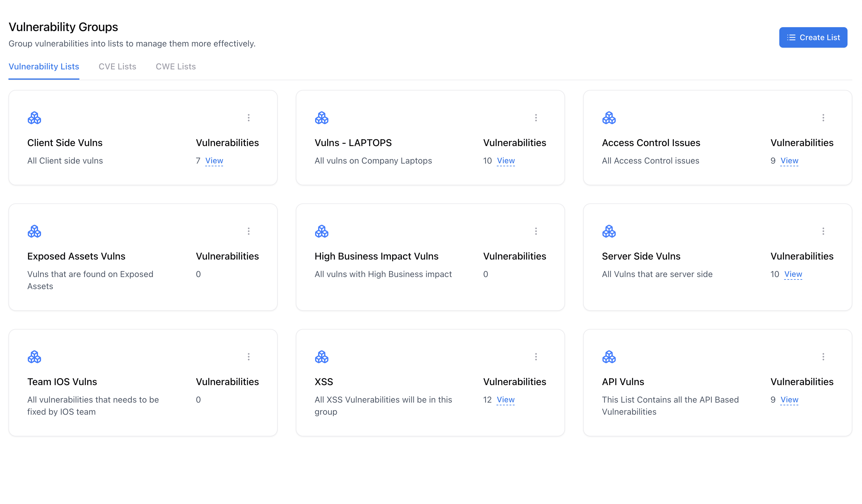The height and width of the screenshot is (504, 862).
Task: Click the API Vulns group icon
Action: (x=609, y=357)
